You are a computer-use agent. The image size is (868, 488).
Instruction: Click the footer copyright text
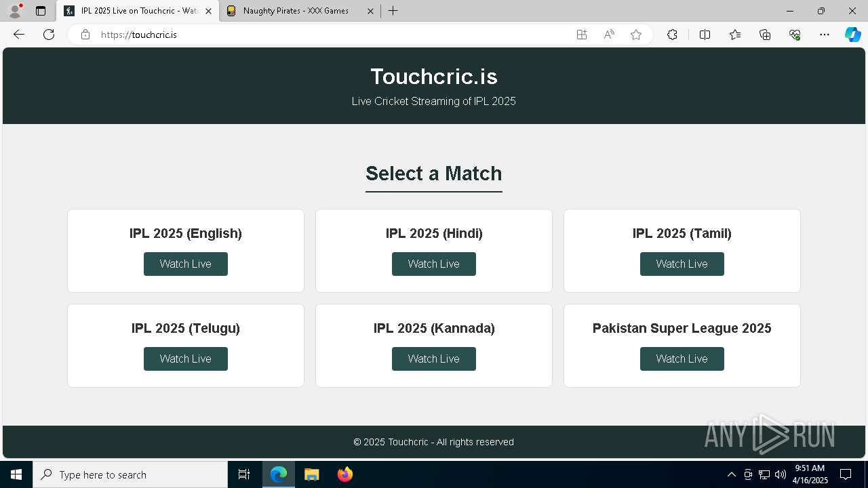tap(434, 442)
